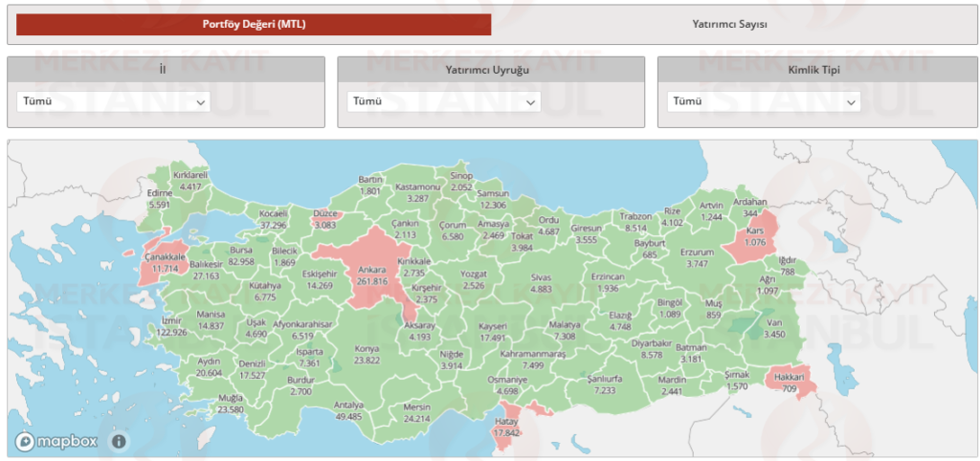Select Kırşehir province labeled 2.375
This screenshot has height=461, width=980.
[427, 293]
